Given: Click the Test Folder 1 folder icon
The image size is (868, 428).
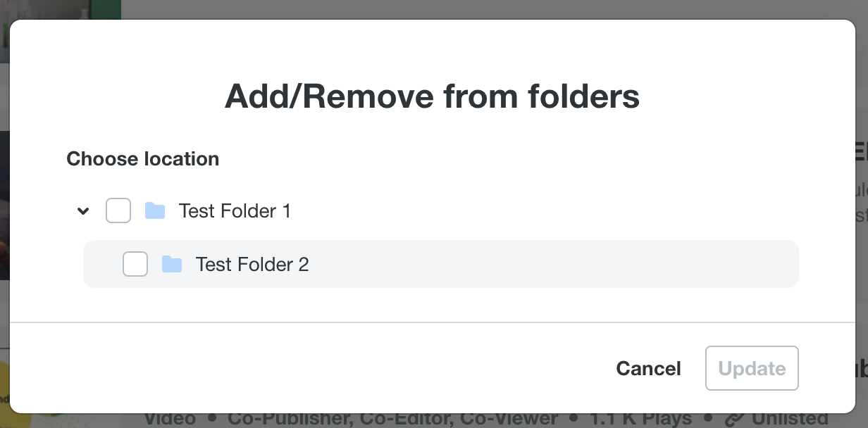Looking at the screenshot, I should click(155, 210).
